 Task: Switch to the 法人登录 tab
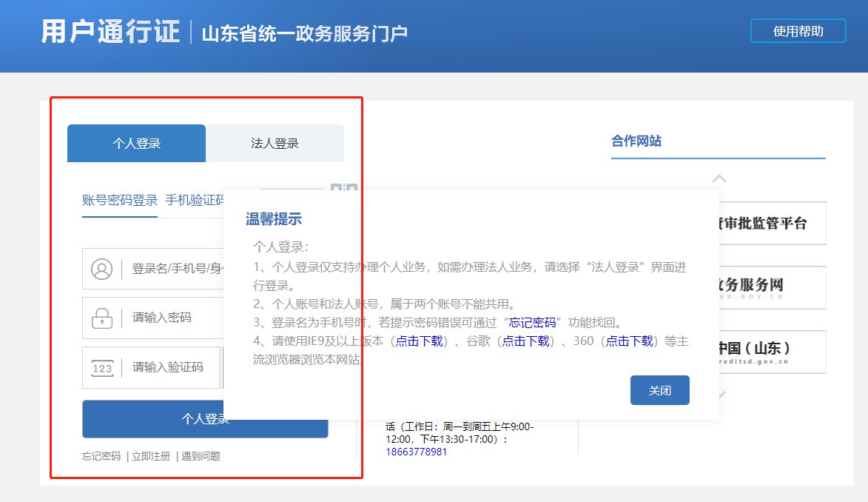tap(275, 144)
